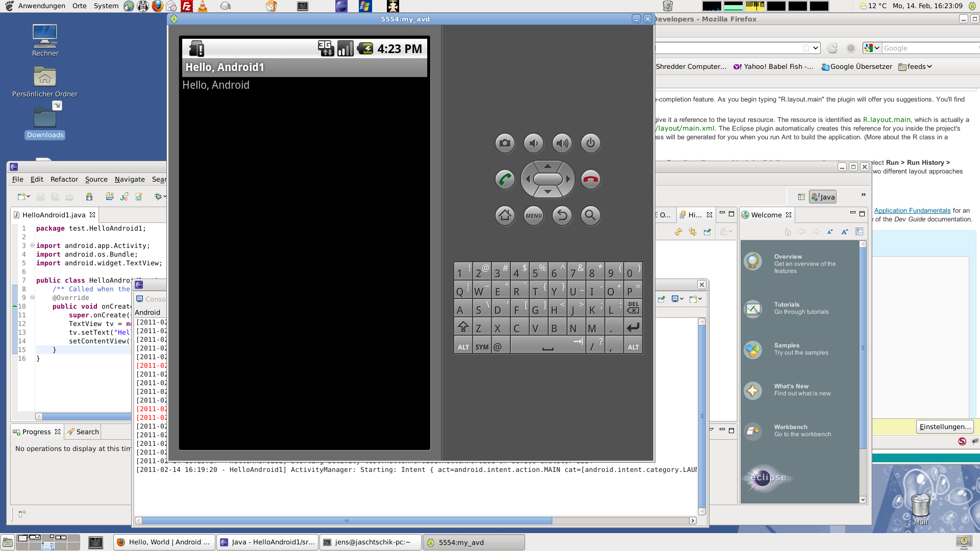The height and width of the screenshot is (551, 980).
Task: Toggle the Shift key on emulator keyboard
Action: pos(463,327)
